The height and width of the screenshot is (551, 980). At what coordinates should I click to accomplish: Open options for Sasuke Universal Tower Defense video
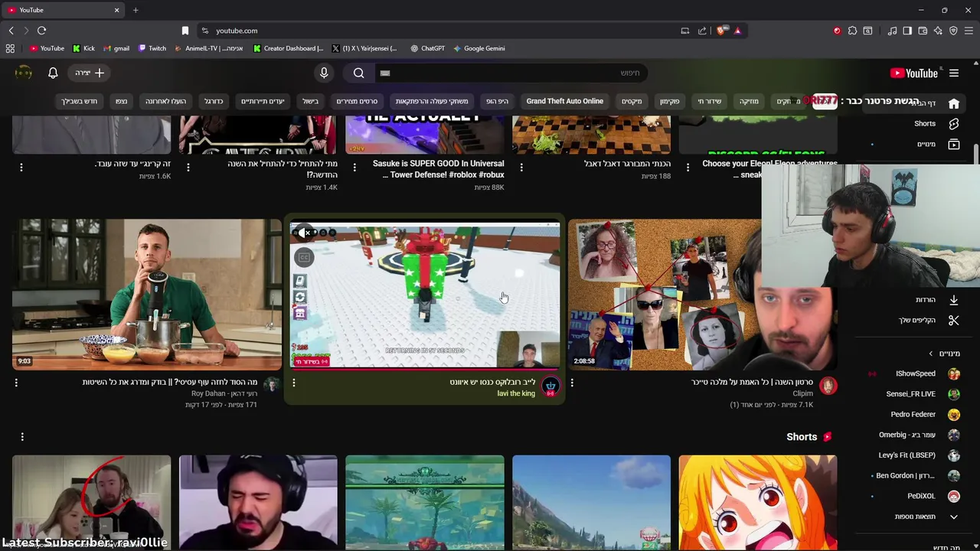[x=355, y=166]
